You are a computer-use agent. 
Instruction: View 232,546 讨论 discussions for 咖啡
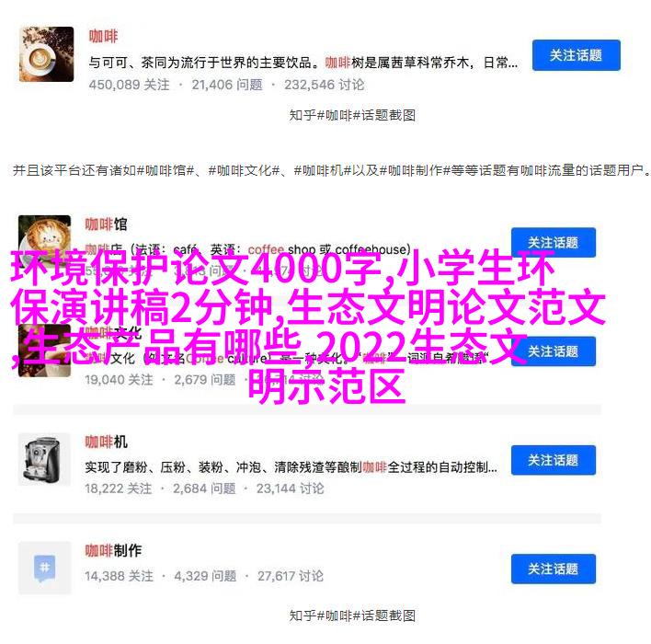click(325, 85)
